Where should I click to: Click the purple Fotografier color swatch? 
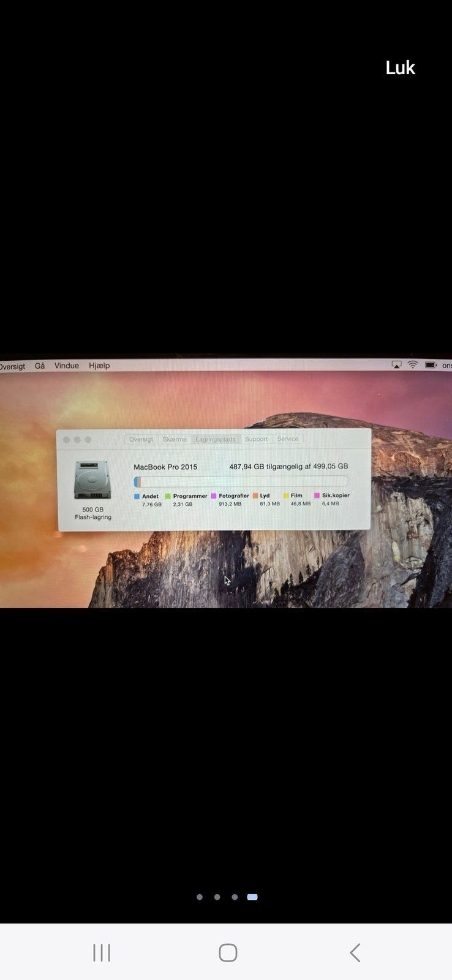click(x=214, y=496)
